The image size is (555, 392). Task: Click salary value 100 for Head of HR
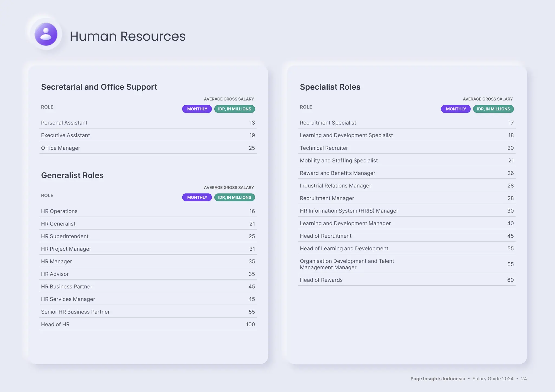pos(250,324)
